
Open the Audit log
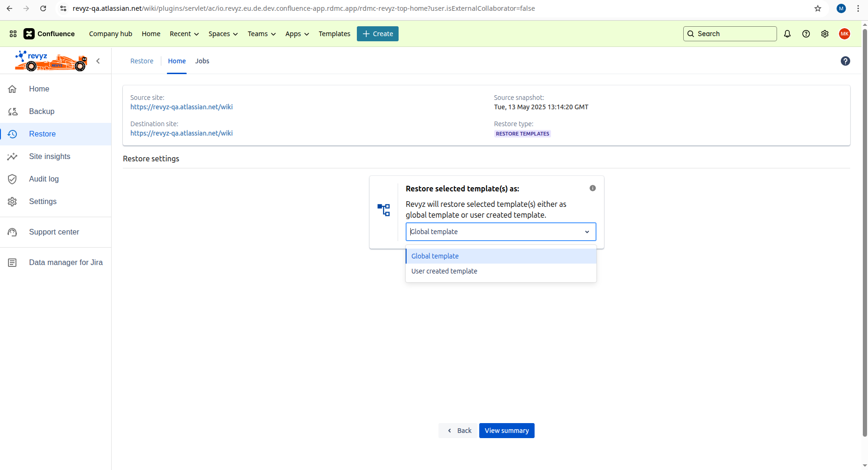pos(44,179)
